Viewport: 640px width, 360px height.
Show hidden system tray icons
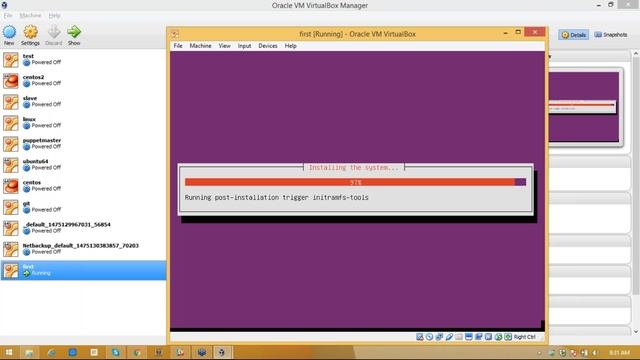pyautogui.click(x=539, y=353)
